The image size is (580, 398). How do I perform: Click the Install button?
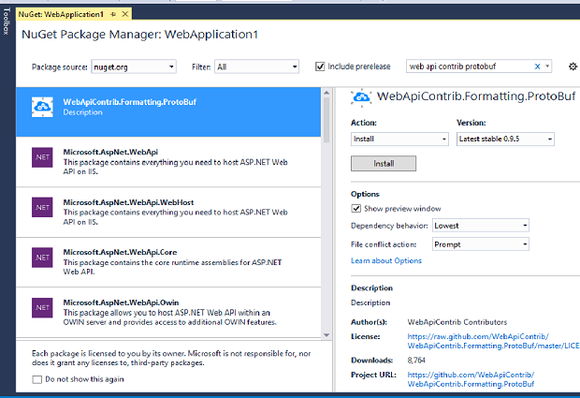tap(384, 163)
